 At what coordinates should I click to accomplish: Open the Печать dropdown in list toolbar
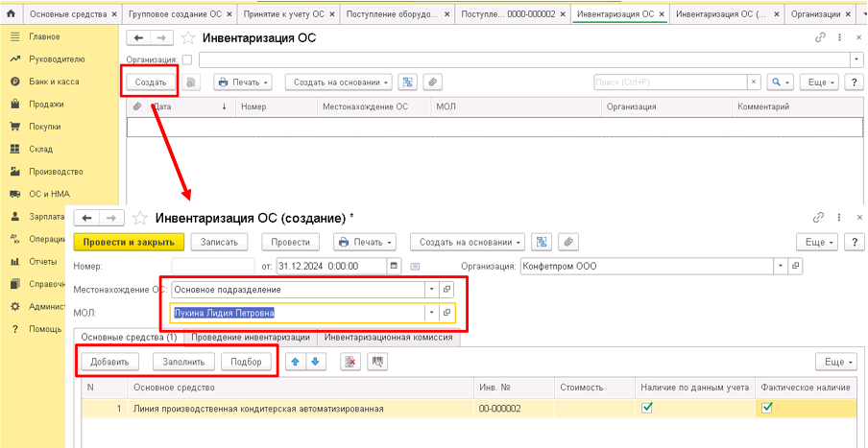243,82
